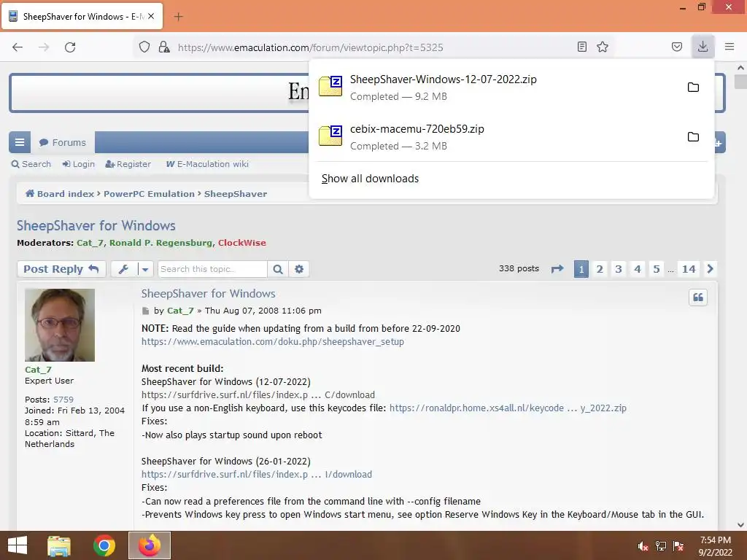The width and height of the screenshot is (747, 560).
Task: Close the SheepShaver for Windows tab
Action: (x=151, y=16)
